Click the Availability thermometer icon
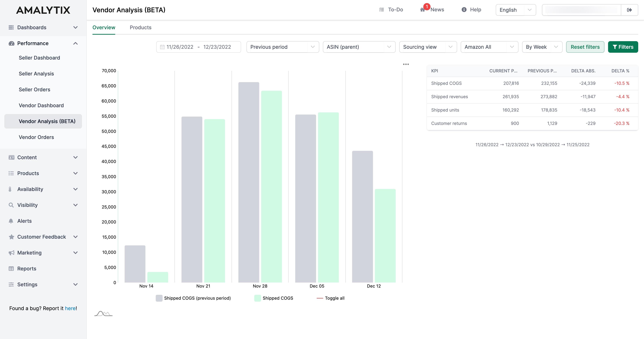This screenshot has width=644, height=339. (10, 189)
